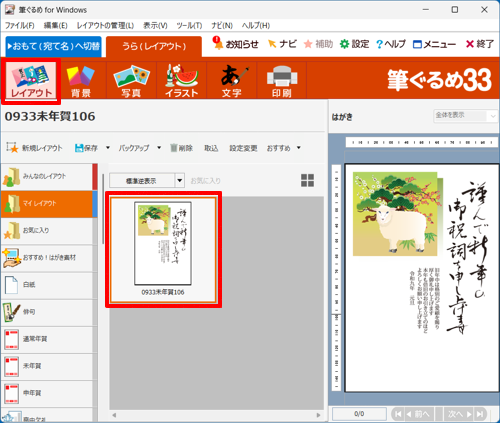The height and width of the screenshot is (423, 500).
Task: Select お気に入り favorites folder
Action: pos(47,231)
